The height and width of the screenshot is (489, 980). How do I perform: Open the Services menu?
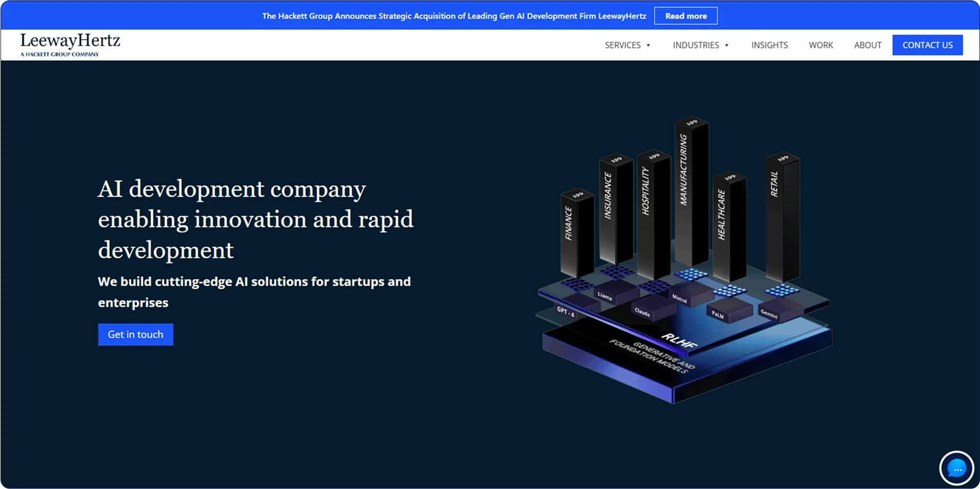tap(622, 45)
